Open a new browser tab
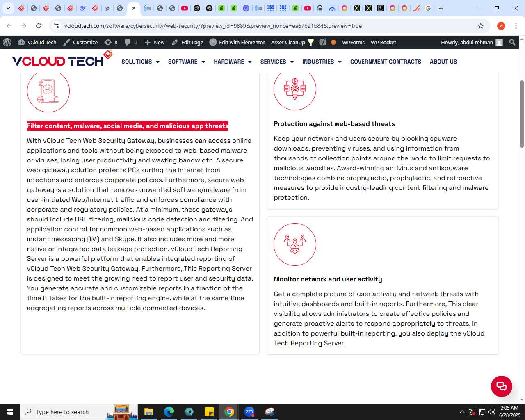Screen dimensions: 525x420 pyautogui.click(x=441, y=8)
